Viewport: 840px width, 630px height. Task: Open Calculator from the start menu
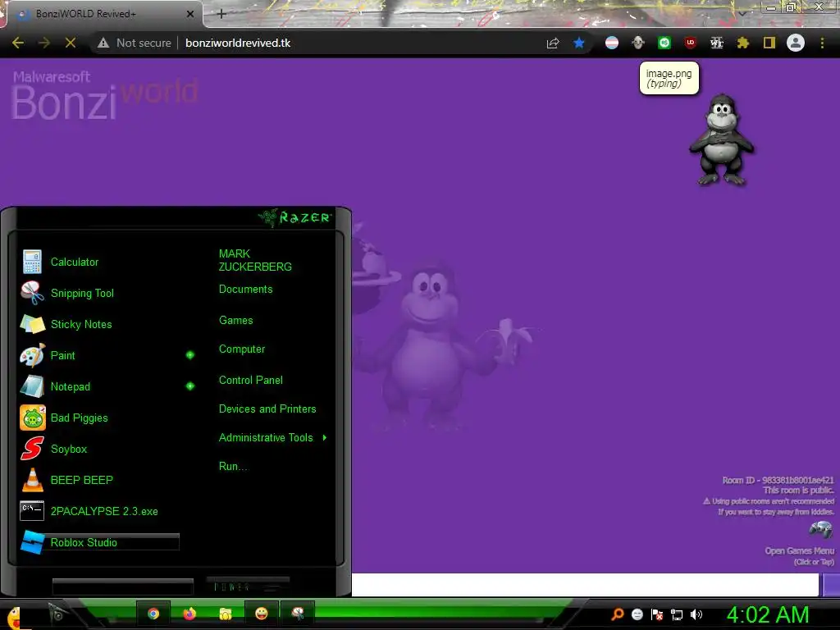point(75,262)
